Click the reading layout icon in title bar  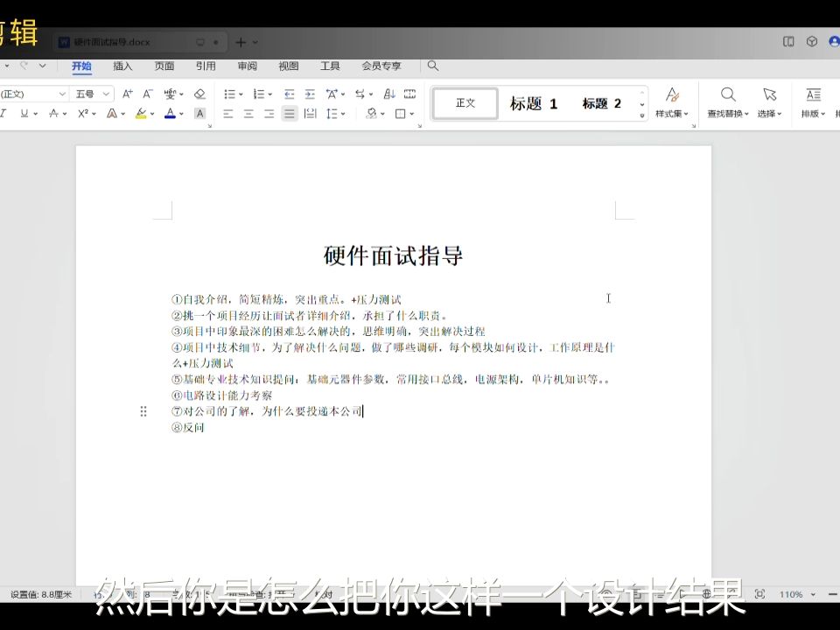pyautogui.click(x=788, y=41)
